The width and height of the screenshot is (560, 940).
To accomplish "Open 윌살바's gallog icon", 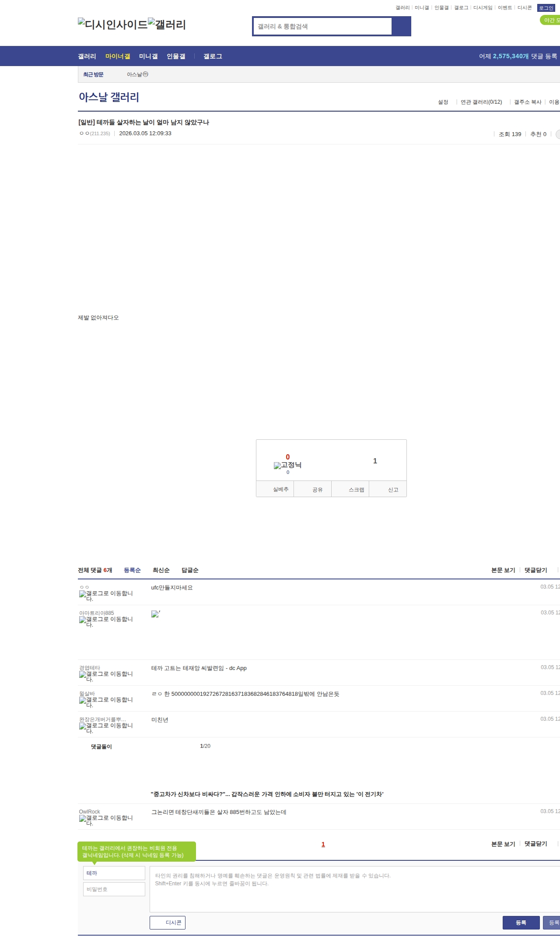I will (106, 702).
